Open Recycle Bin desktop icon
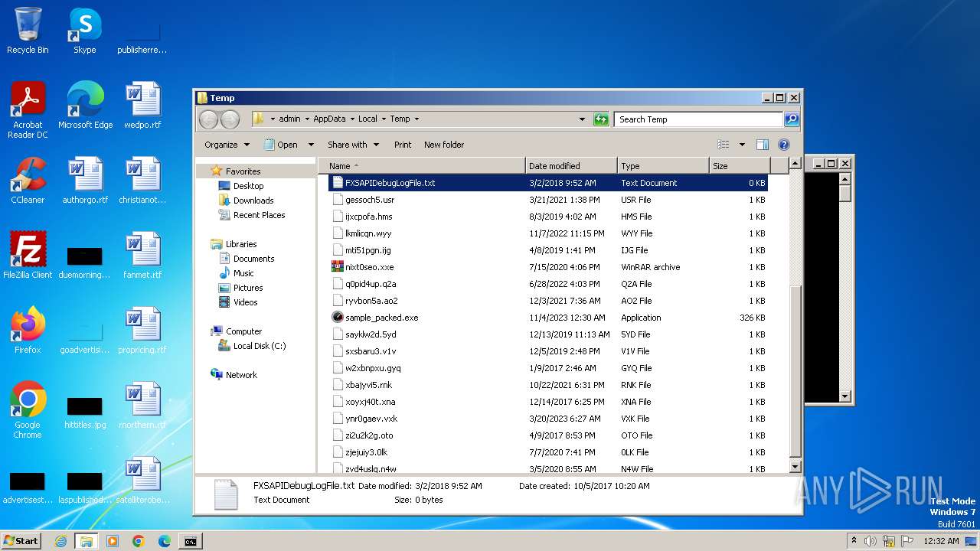This screenshot has width=980, height=551. click(x=28, y=31)
